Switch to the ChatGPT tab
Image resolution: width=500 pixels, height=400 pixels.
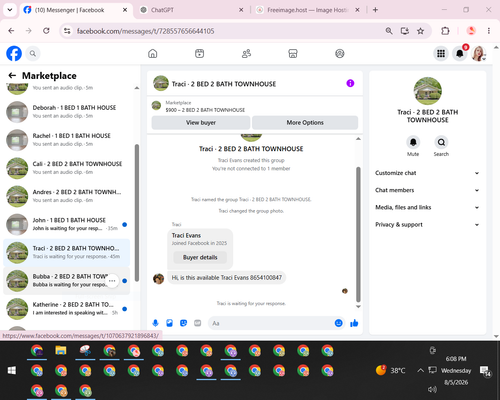tap(192, 10)
